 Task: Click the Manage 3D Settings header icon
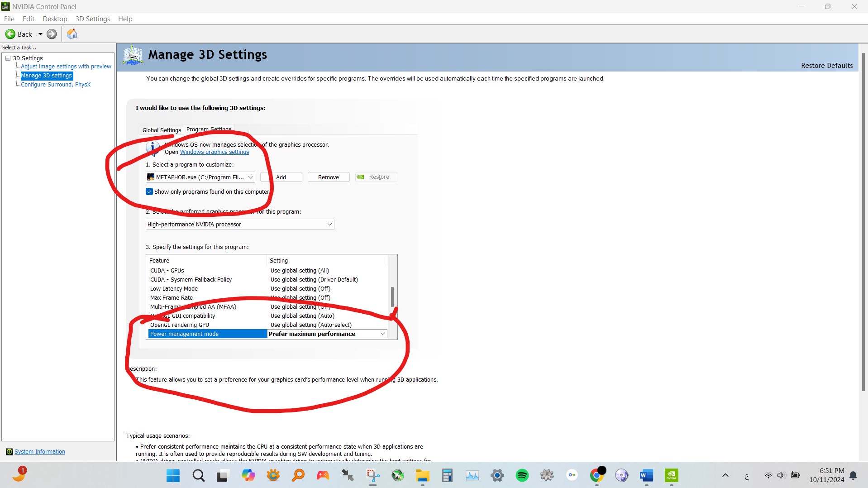[x=133, y=55]
